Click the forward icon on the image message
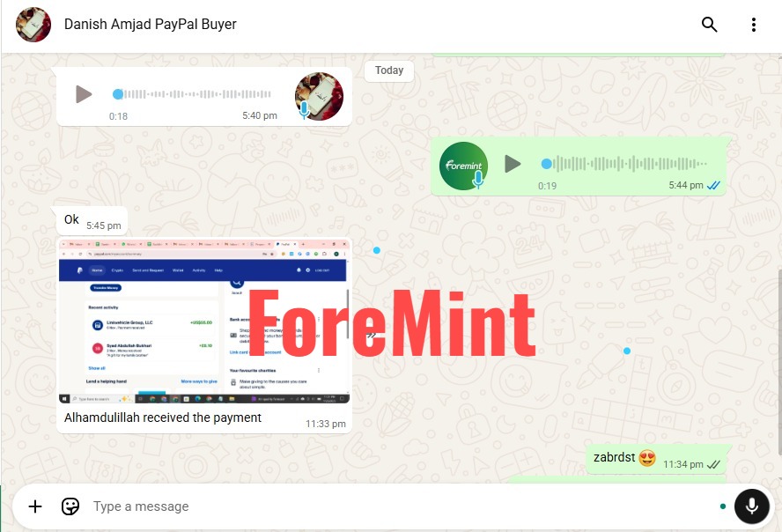This screenshot has width=782, height=532. tap(372, 336)
